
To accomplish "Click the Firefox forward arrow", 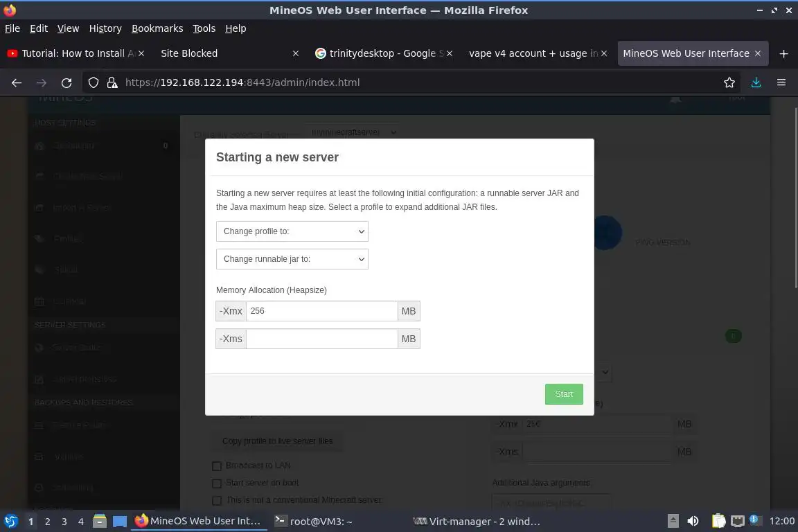I will 42,82.
